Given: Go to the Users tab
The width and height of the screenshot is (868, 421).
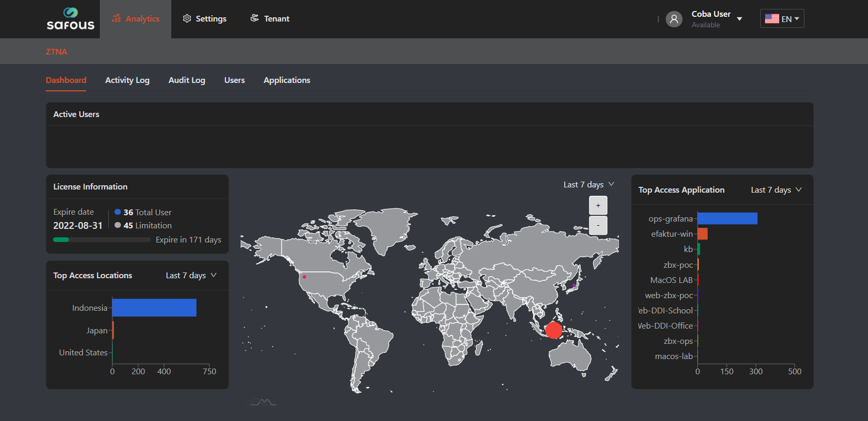Looking at the screenshot, I should pos(234,80).
